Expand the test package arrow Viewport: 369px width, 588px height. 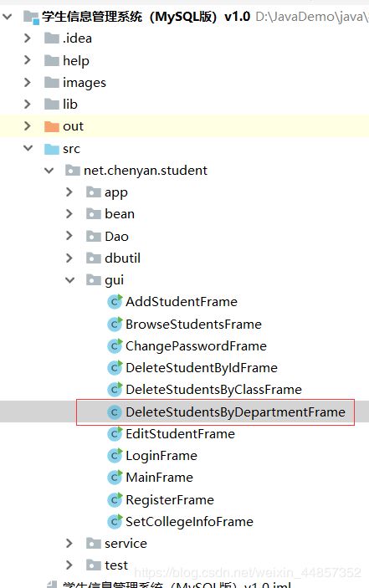pyautogui.click(x=69, y=565)
